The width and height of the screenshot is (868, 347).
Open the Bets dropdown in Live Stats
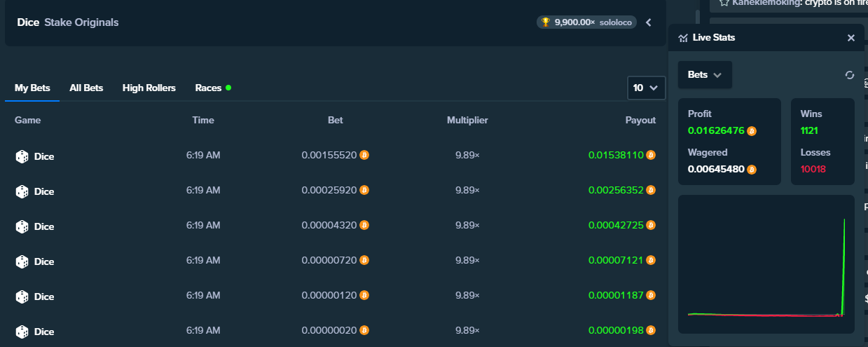(x=705, y=75)
